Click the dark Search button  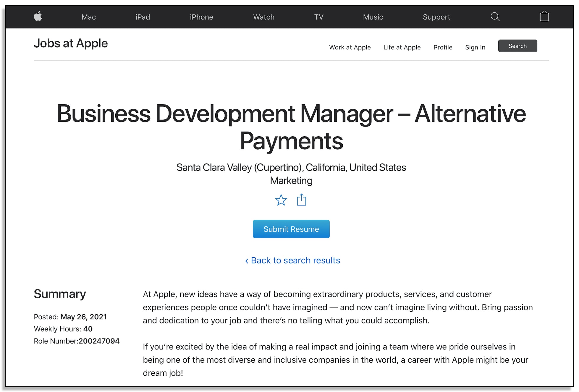517,46
